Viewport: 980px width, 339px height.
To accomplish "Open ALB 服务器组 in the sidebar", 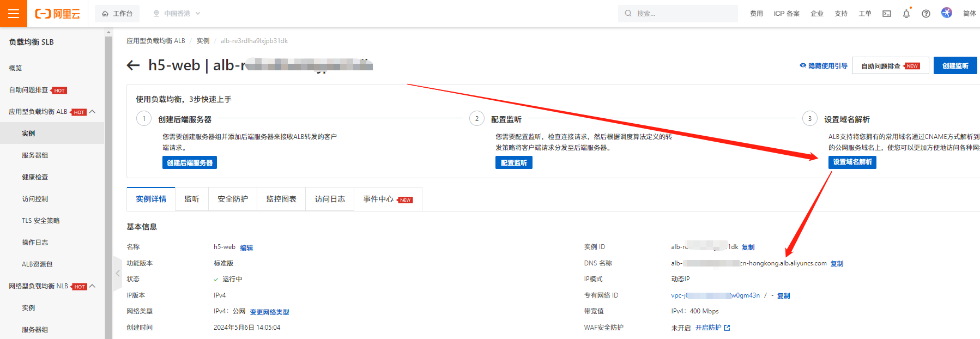I will coord(35,155).
